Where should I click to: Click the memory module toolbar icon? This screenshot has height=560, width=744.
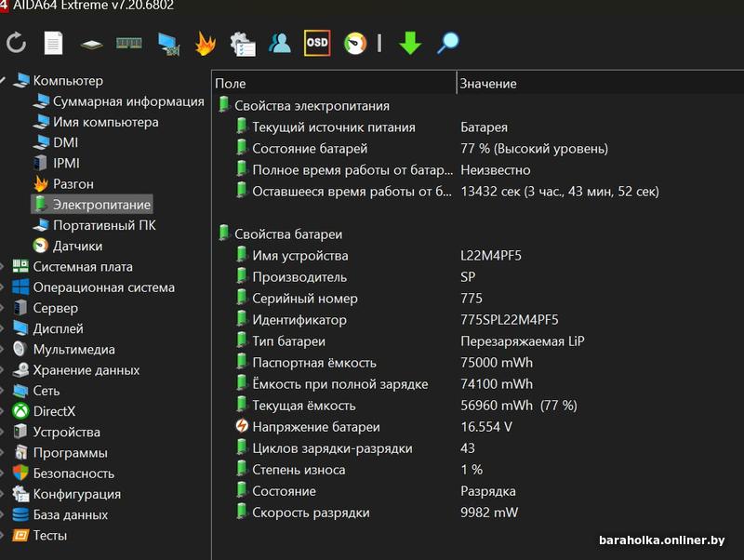click(129, 44)
